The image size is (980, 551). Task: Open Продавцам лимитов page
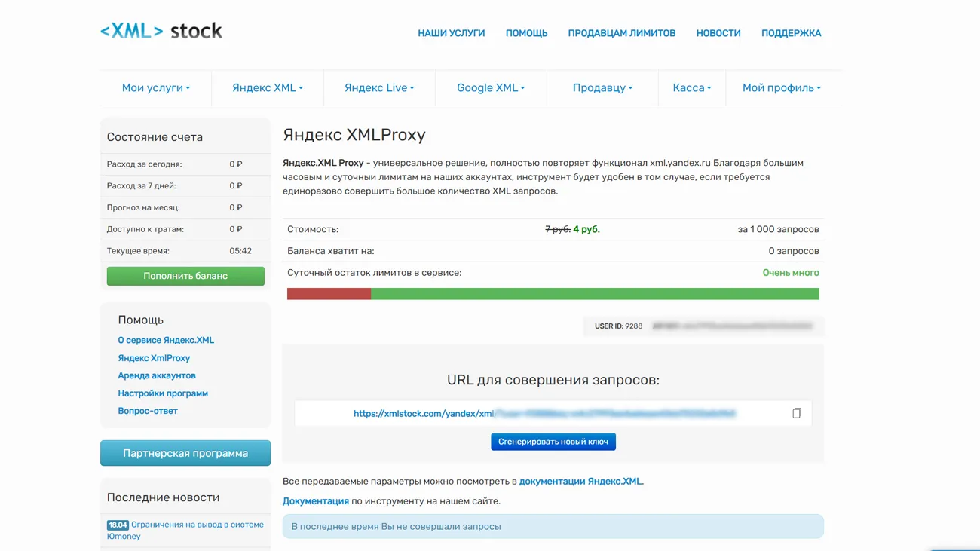click(622, 33)
